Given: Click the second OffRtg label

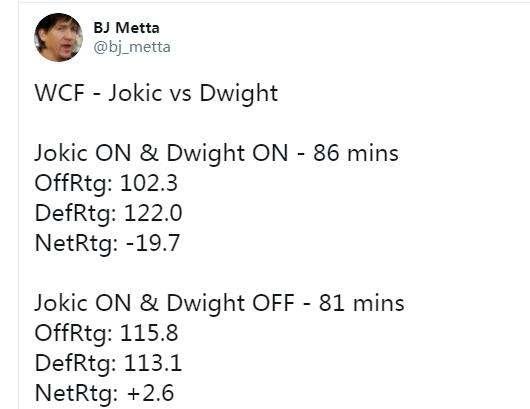Looking at the screenshot, I should point(74,333).
